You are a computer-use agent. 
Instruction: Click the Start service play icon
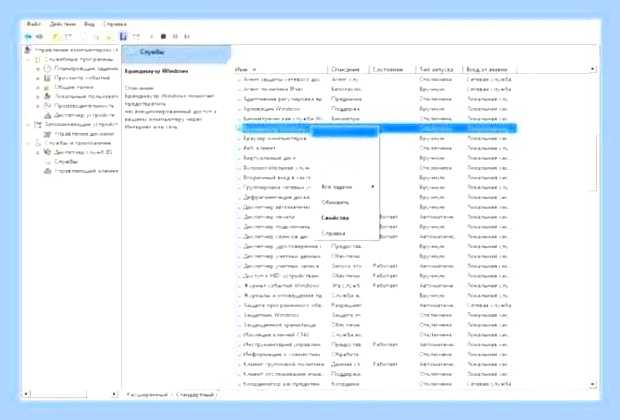[151, 36]
